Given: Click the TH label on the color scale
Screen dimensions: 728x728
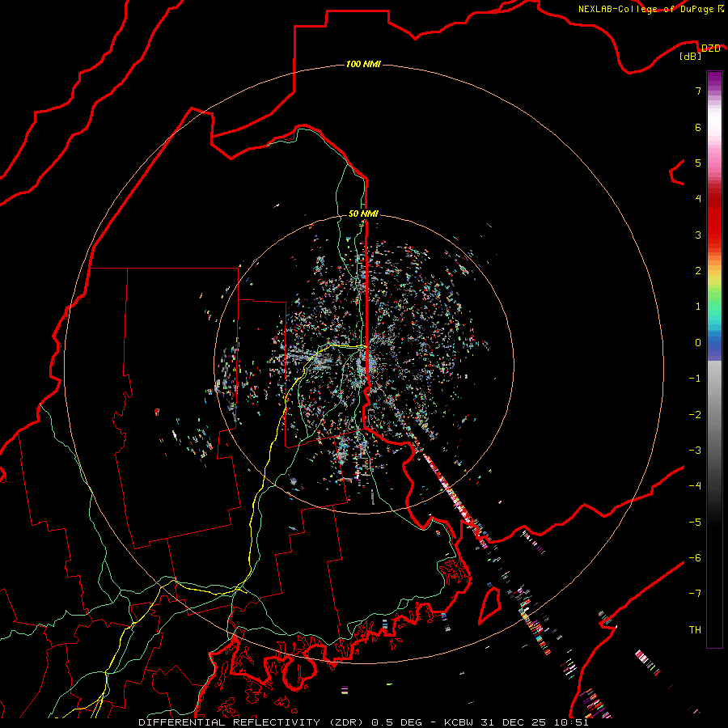Looking at the screenshot, I should pyautogui.click(x=695, y=630).
